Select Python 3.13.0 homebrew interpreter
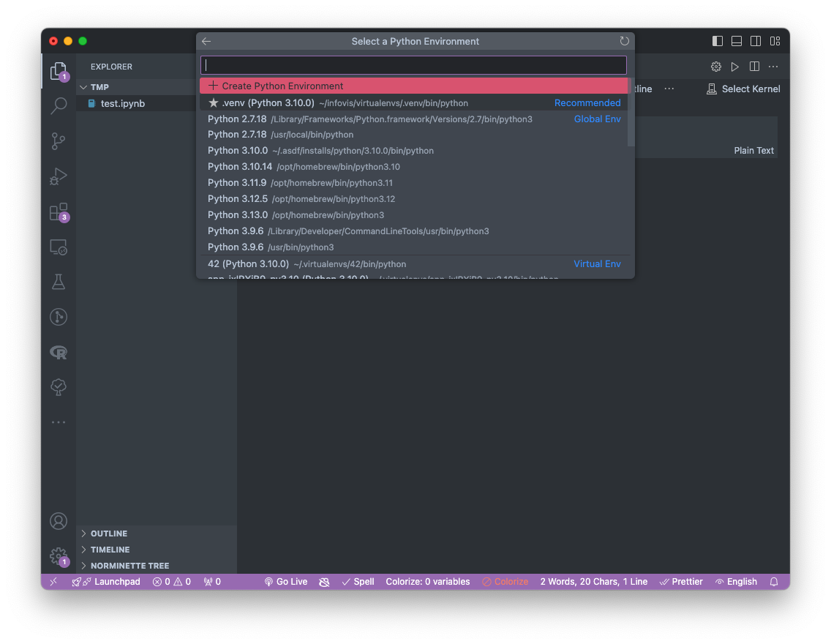 click(413, 214)
